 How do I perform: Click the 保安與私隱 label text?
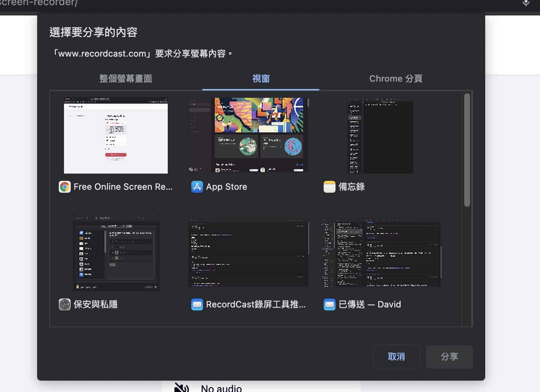click(x=96, y=304)
